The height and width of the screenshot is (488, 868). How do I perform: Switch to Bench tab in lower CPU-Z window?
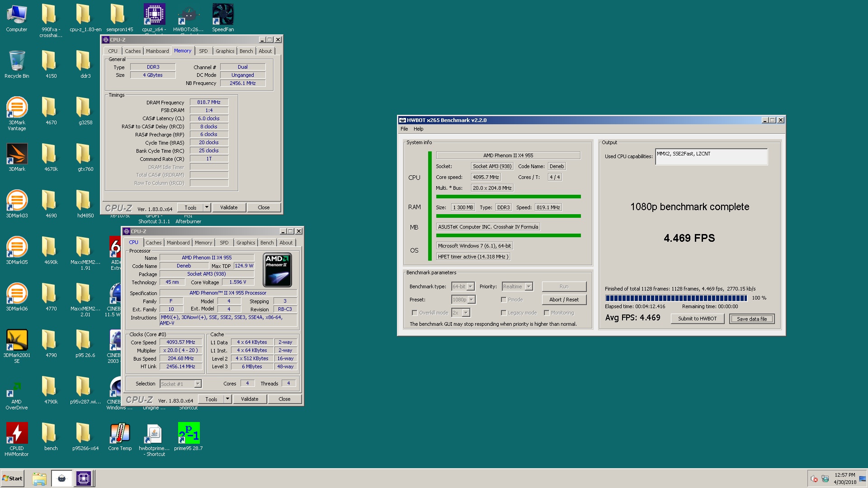[x=267, y=243]
